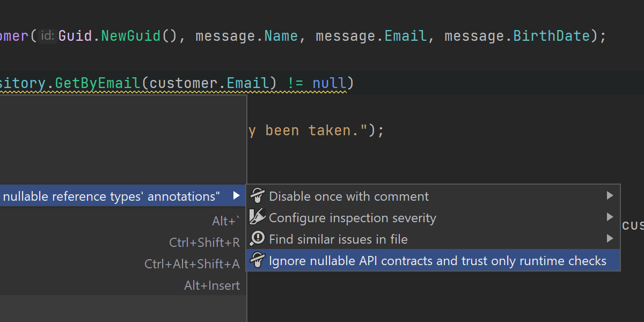
Task: Choose the menu entry with the Ctrl+Shift+R shortcut
Action: 204,243
